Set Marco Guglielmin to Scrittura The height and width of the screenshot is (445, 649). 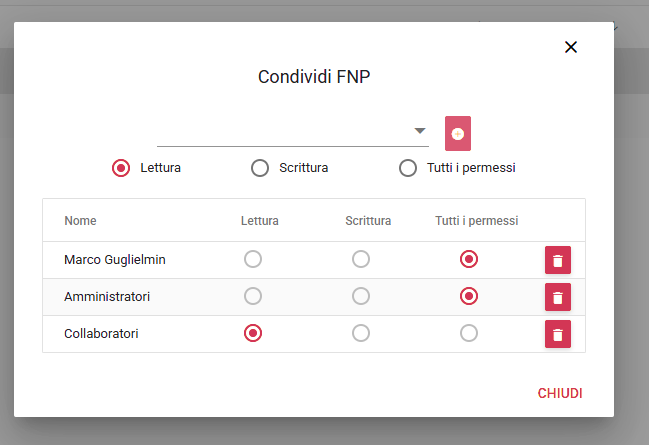(361, 260)
